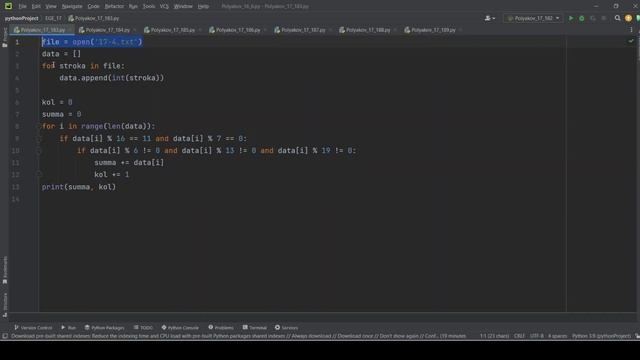Open the user account icon menu
Image resolution: width=640 pixels, height=360 pixels.
(x=489, y=18)
